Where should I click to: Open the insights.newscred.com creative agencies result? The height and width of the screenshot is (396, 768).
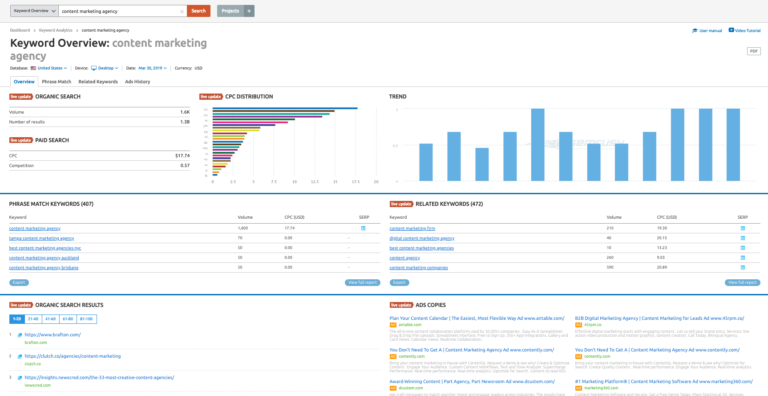click(x=99, y=378)
